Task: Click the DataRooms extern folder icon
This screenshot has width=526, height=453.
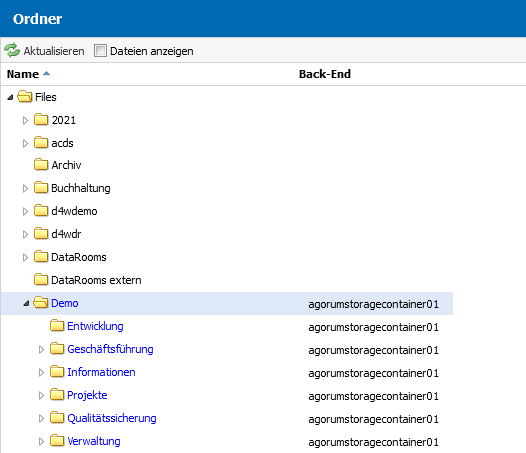Action: (41, 280)
